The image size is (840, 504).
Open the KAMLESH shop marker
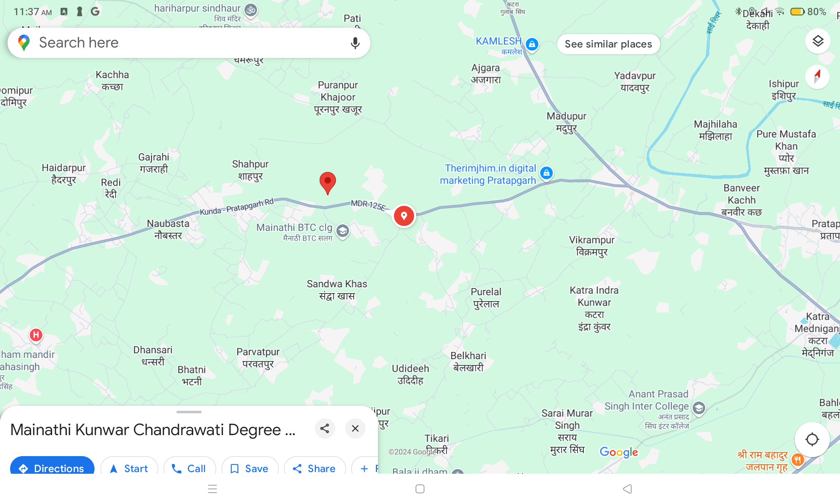click(x=532, y=44)
